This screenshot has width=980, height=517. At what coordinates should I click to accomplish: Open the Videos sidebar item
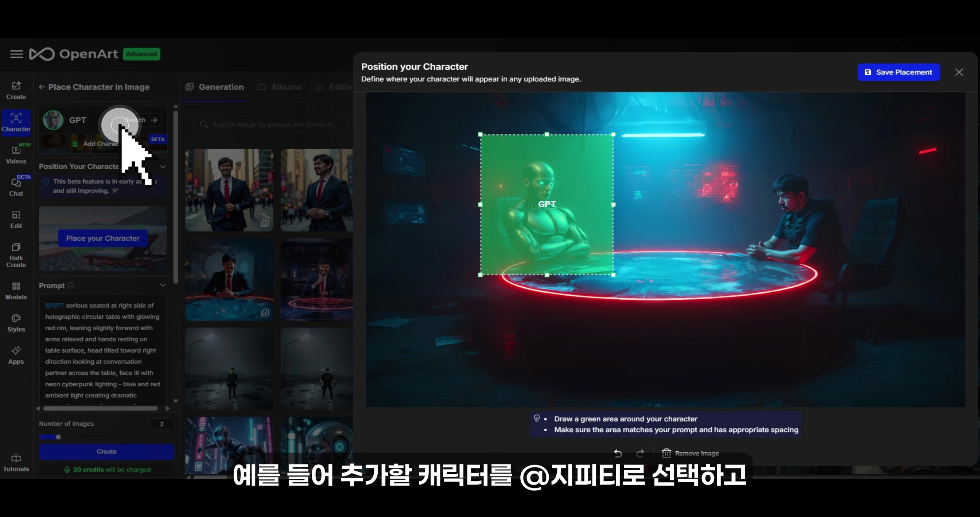pos(16,155)
